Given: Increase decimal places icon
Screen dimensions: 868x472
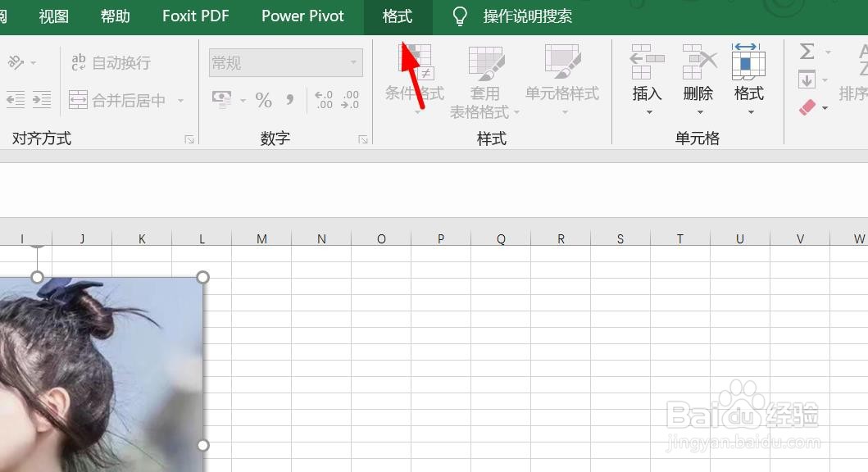Looking at the screenshot, I should point(324,100).
